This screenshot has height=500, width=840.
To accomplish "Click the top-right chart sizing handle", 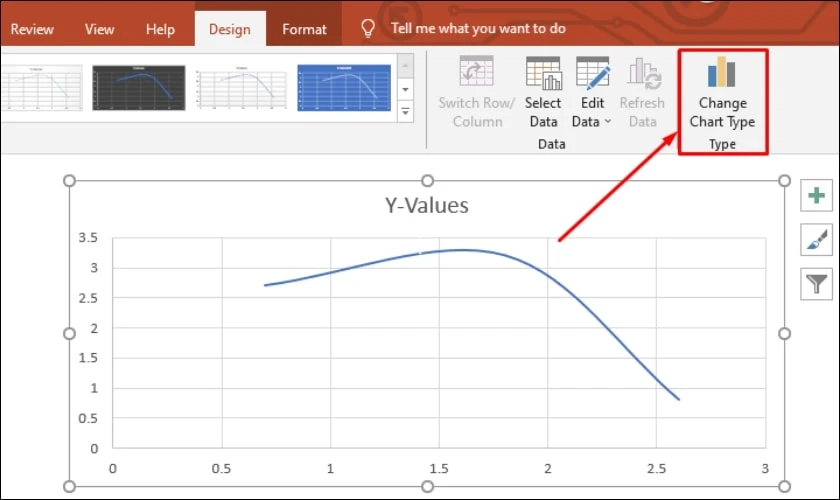I will click(x=784, y=181).
